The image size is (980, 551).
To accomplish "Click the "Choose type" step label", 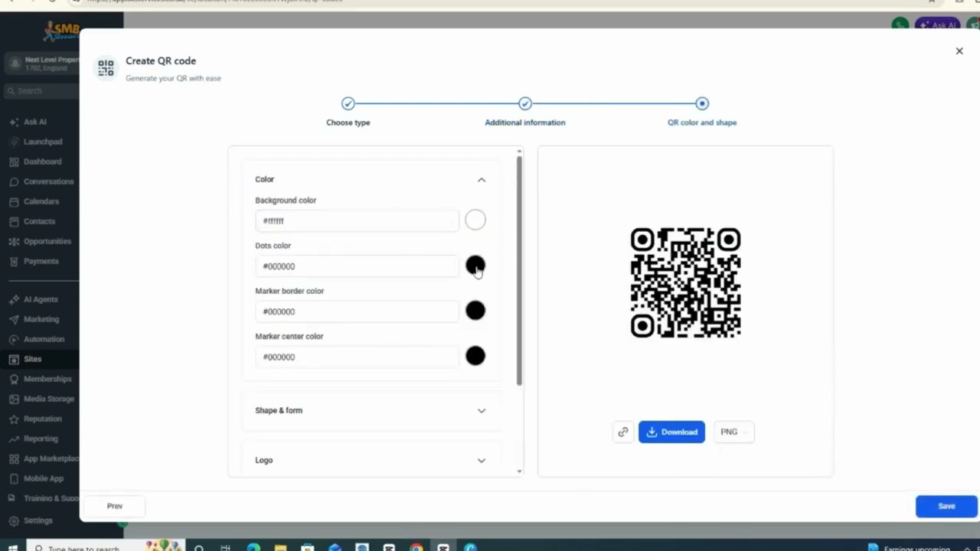I will coord(348,122).
